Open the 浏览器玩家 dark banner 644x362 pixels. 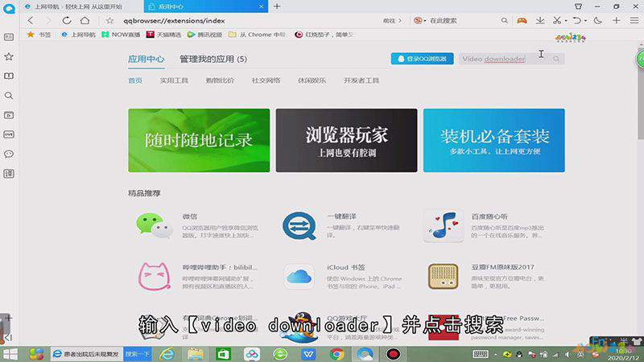(x=347, y=140)
